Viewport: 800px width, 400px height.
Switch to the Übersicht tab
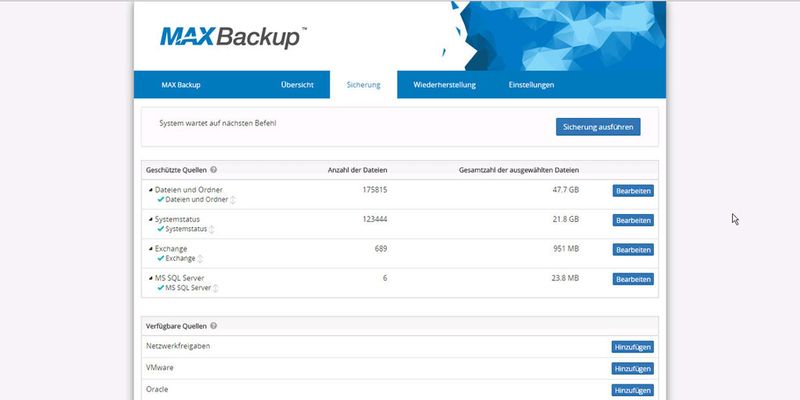[x=297, y=85]
